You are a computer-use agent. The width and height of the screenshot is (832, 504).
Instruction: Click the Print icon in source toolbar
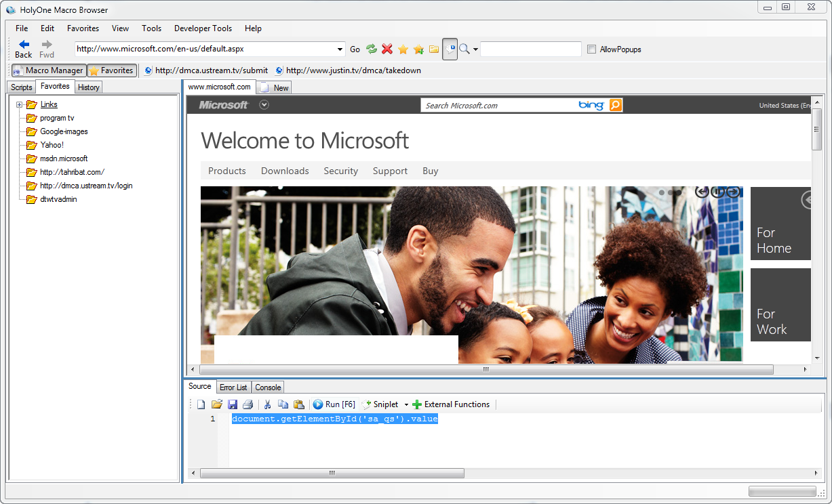[x=247, y=404]
